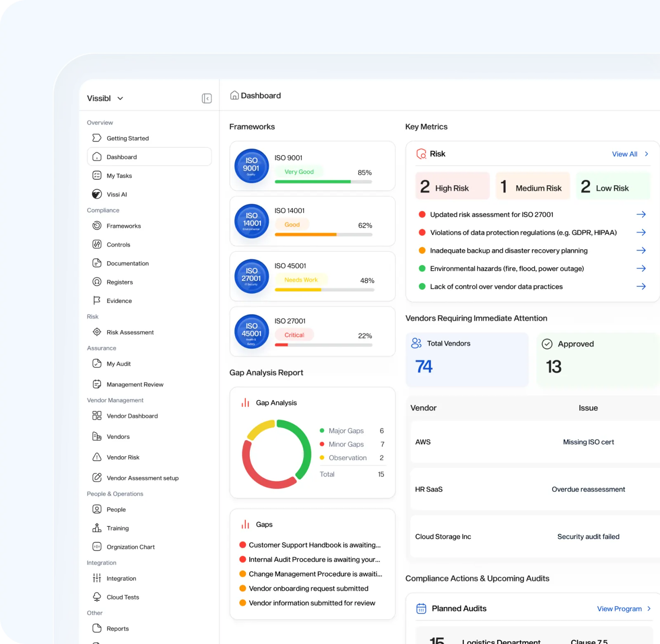Select the Low Risk count tile
Screen dimensions: 660x644
(613, 186)
